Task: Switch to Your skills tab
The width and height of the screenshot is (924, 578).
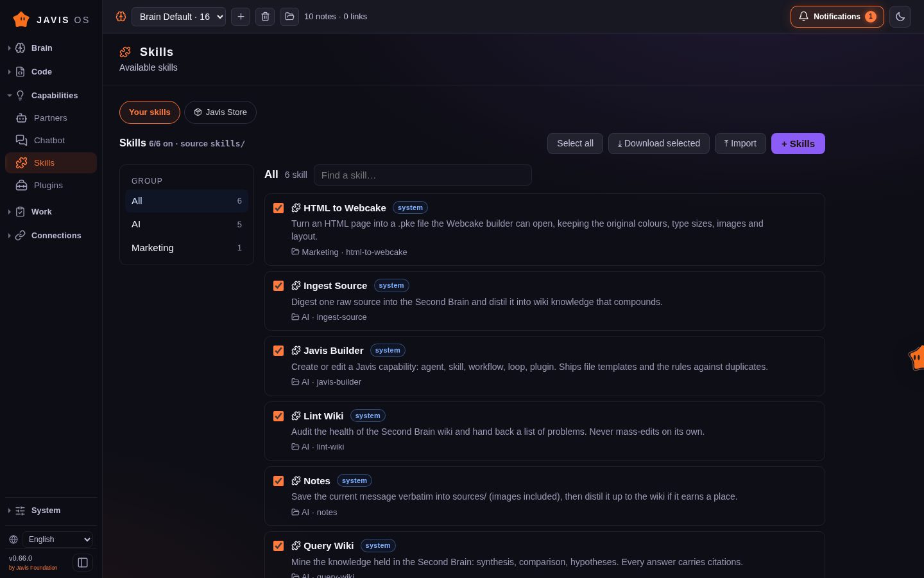Action: click(150, 112)
